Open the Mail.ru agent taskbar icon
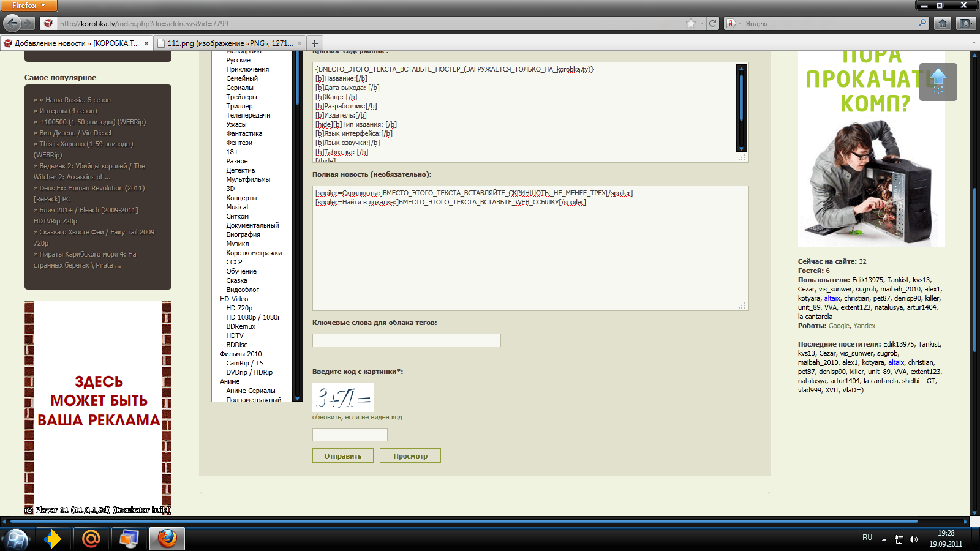The width and height of the screenshot is (980, 551). click(x=91, y=539)
